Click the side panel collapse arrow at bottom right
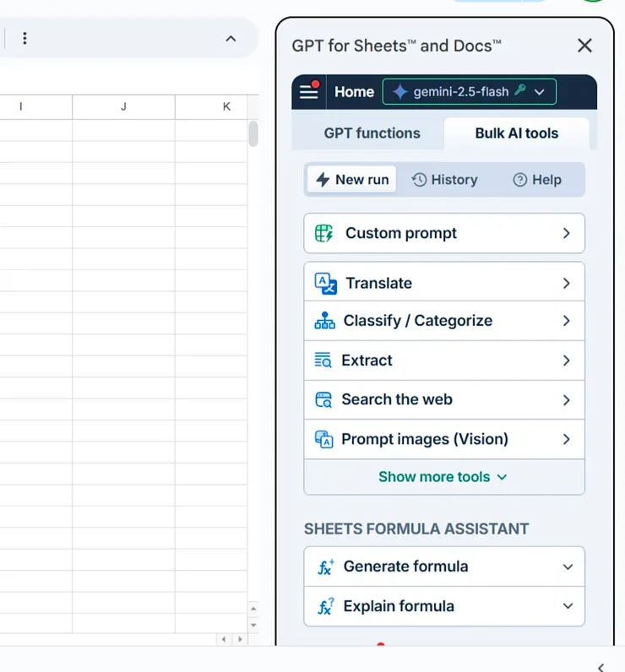 tap(601, 667)
